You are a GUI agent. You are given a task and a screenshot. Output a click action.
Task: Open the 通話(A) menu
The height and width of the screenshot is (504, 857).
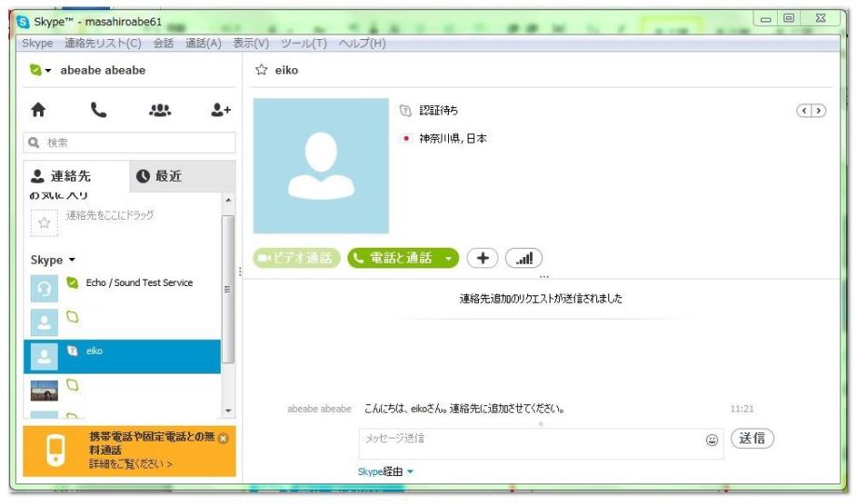(x=203, y=43)
